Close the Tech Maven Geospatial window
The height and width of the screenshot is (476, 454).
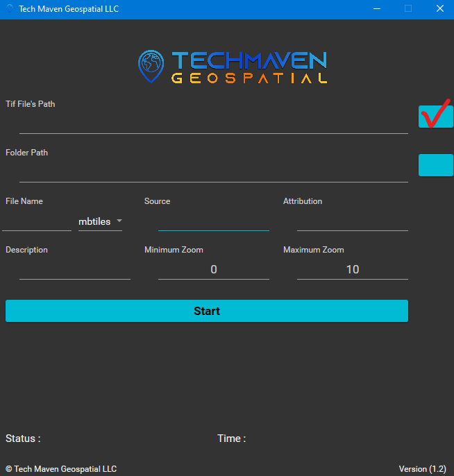pos(439,9)
